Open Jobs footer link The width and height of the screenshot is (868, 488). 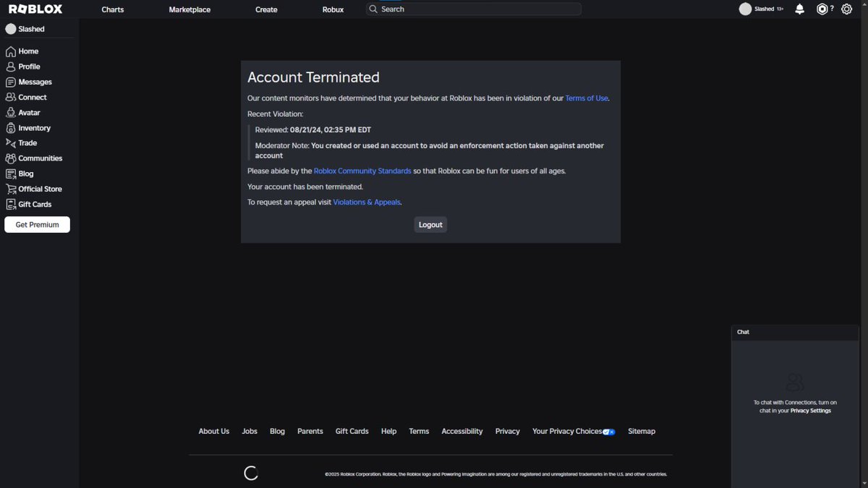click(x=250, y=432)
